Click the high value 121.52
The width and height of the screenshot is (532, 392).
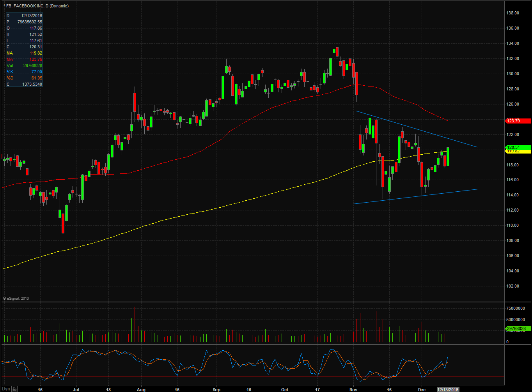tap(36, 34)
